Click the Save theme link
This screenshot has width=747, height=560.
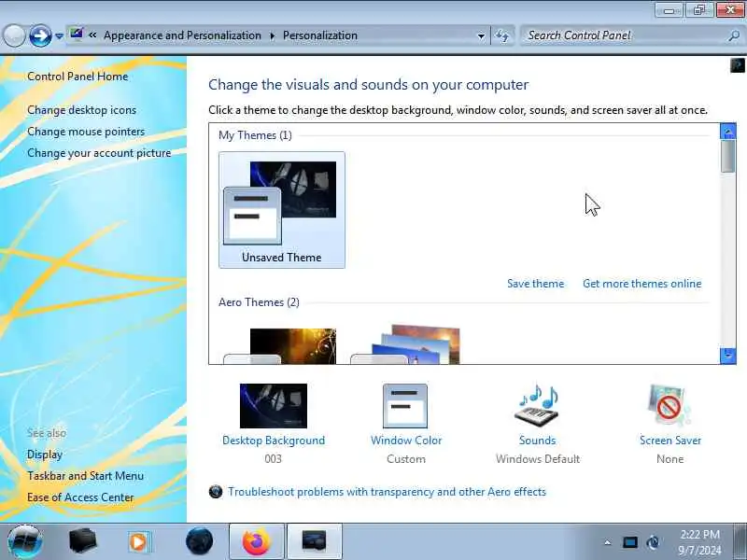[535, 284]
